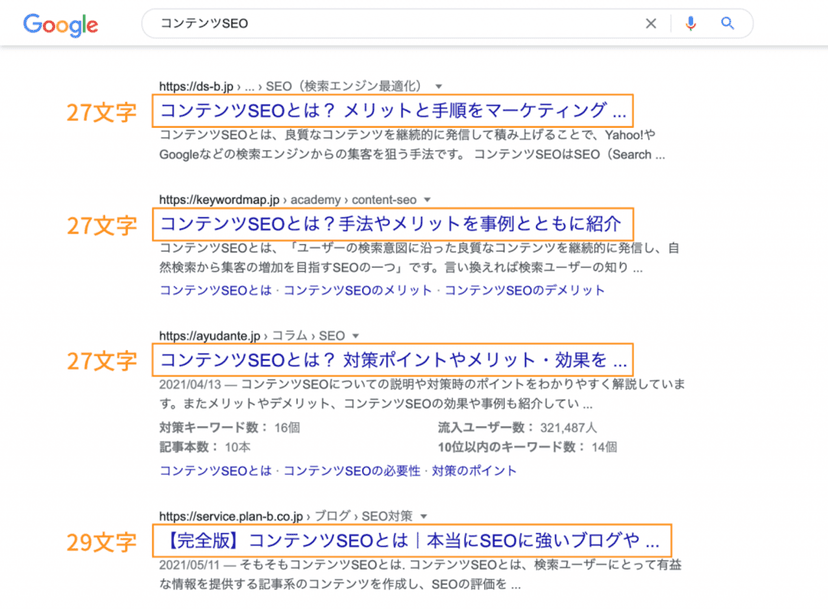Click the https://service.plan-b.co.jp breadcrumb URL
828x609 pixels.
point(231,516)
